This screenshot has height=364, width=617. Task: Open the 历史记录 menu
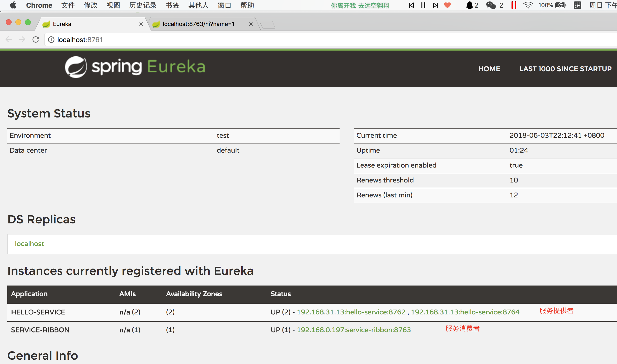(x=143, y=5)
